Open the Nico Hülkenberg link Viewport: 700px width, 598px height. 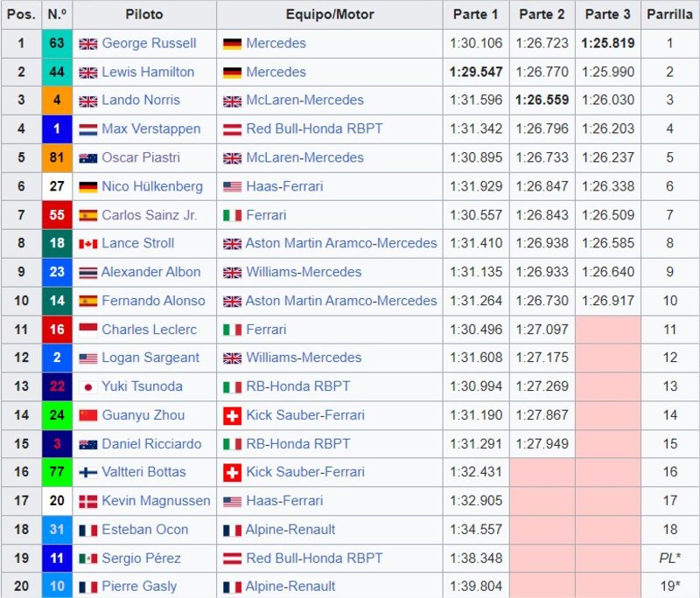click(x=152, y=186)
